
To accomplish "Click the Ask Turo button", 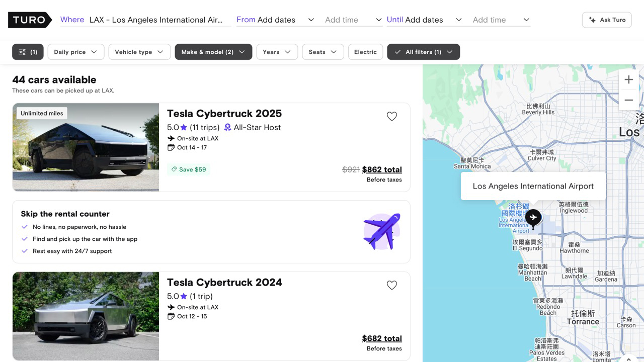I will click(x=606, y=20).
